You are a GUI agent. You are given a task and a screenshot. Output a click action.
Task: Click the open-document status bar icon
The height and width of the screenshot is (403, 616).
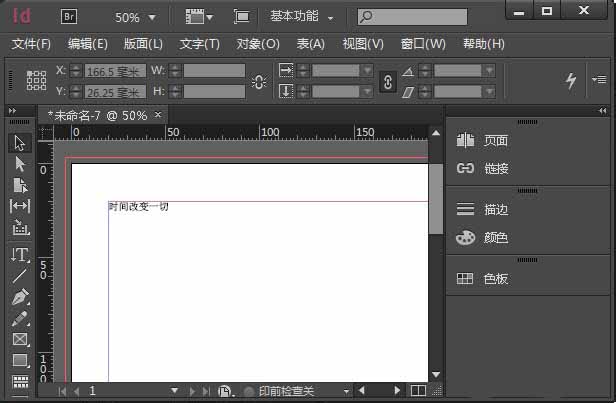225,391
